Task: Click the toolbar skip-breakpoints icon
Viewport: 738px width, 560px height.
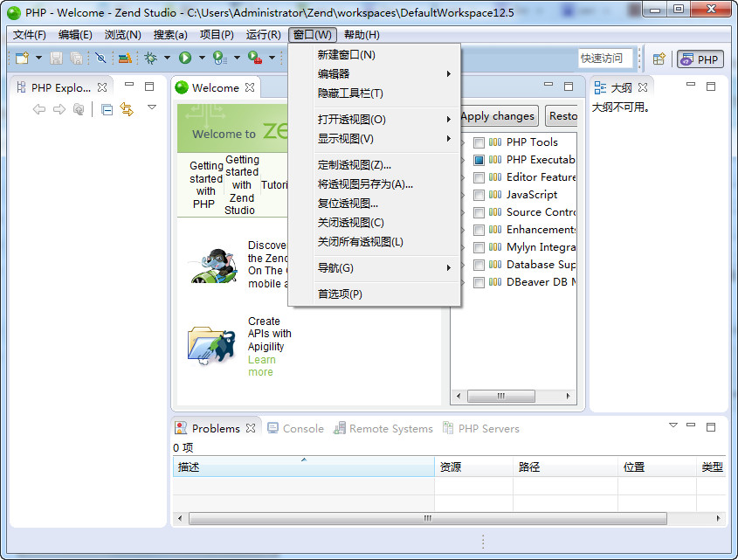Action: pyautogui.click(x=100, y=58)
